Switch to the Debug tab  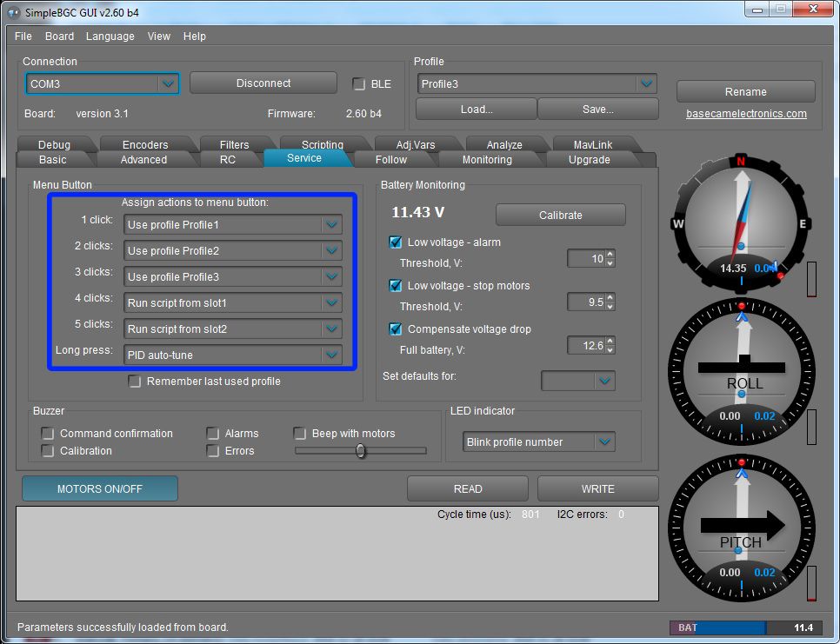pyautogui.click(x=54, y=144)
